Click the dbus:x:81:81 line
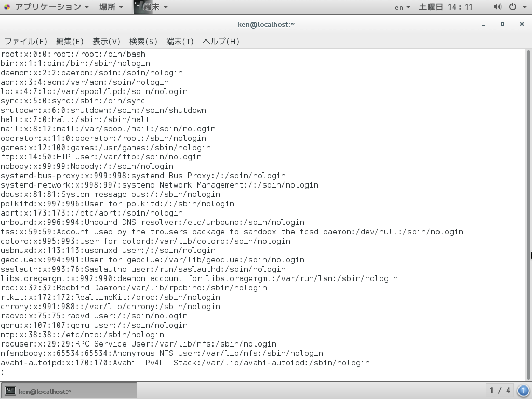This screenshot has width=532, height=399. 111,194
